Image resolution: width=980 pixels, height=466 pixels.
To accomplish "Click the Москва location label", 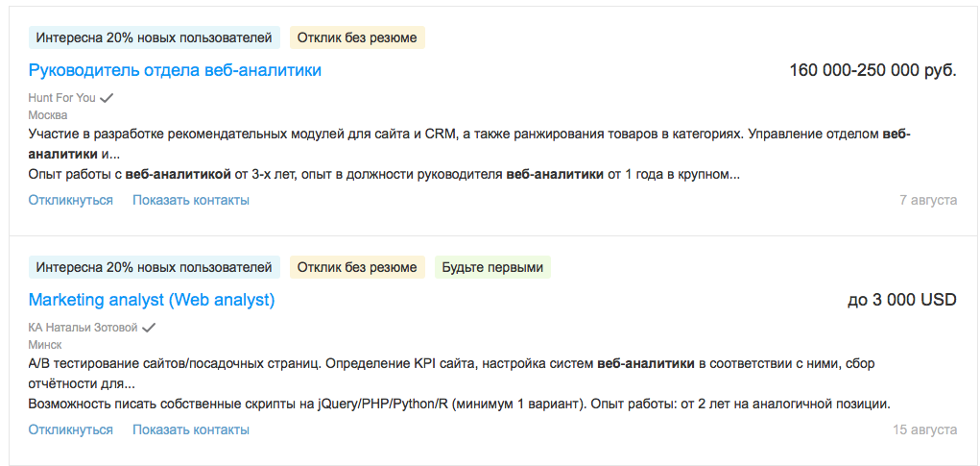I will [48, 115].
